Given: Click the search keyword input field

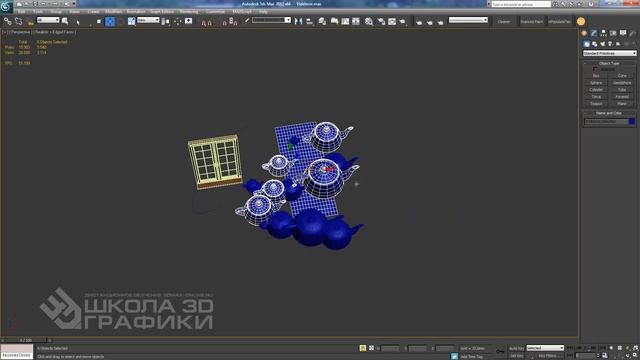Looking at the screenshot, I should tap(521, 4).
